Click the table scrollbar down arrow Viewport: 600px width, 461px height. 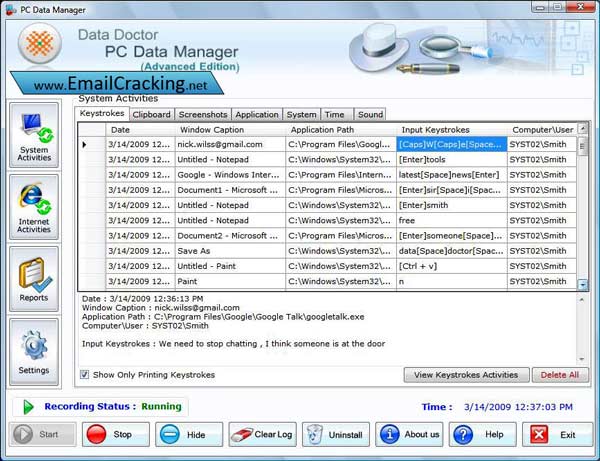(x=582, y=285)
